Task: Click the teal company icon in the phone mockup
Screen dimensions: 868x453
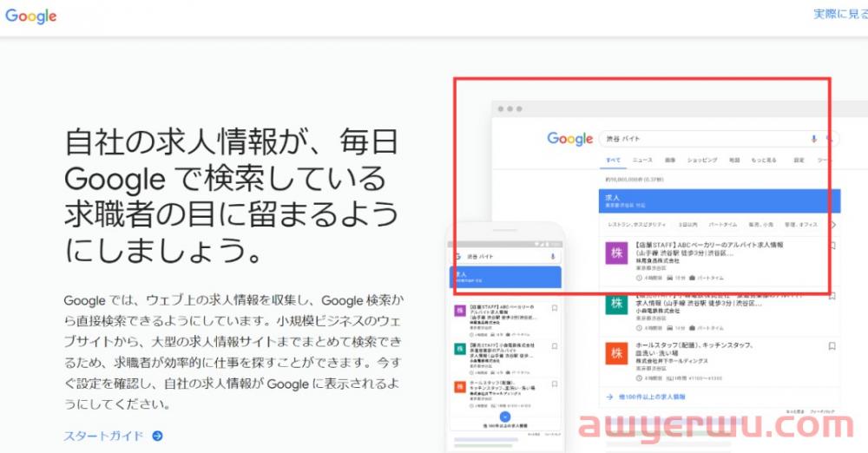Action: coord(460,349)
